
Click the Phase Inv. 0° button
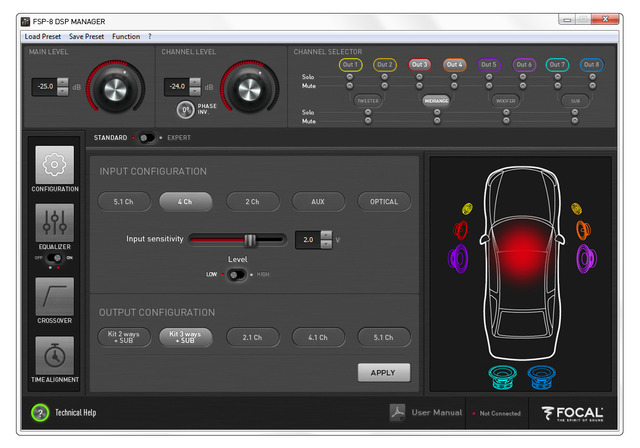(x=186, y=110)
